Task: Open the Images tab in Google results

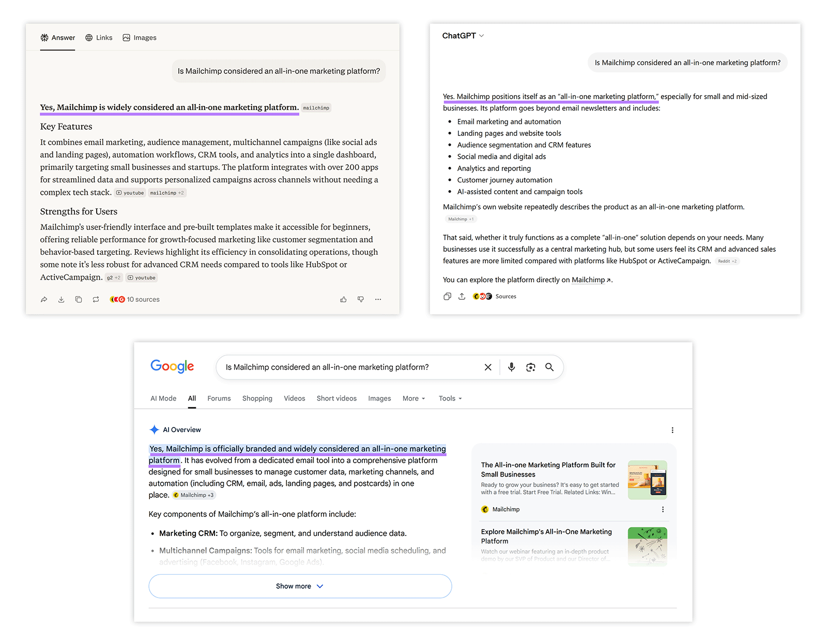Action: (x=379, y=398)
